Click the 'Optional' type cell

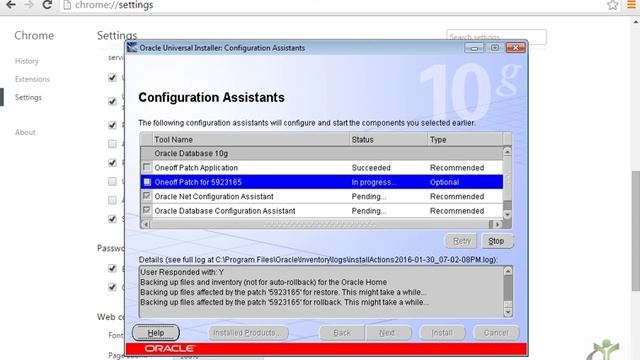(x=444, y=182)
